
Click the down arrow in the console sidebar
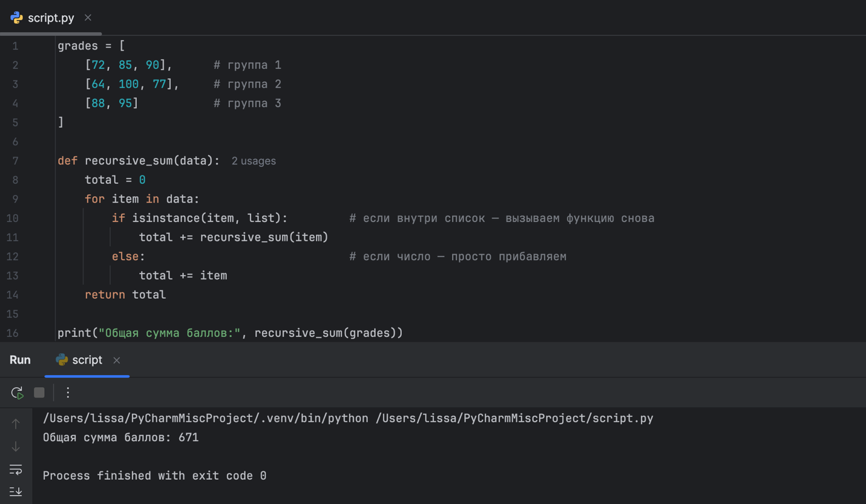click(16, 447)
